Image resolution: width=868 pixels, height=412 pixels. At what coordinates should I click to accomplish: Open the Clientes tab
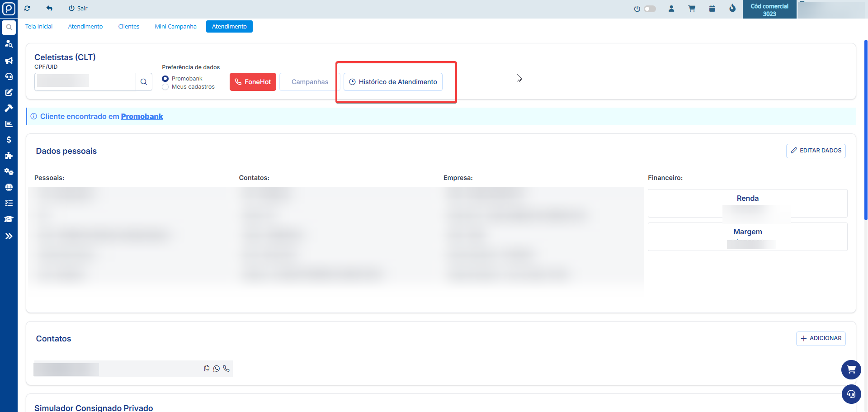coord(129,27)
